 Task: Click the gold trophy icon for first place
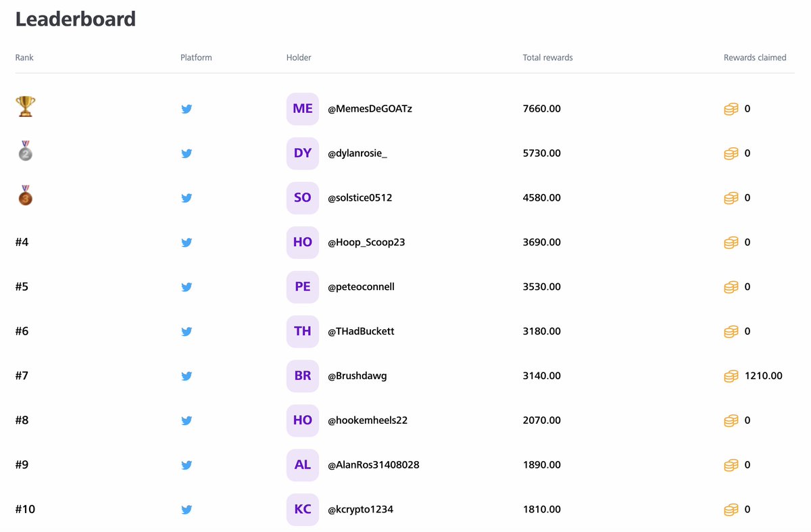click(x=25, y=106)
